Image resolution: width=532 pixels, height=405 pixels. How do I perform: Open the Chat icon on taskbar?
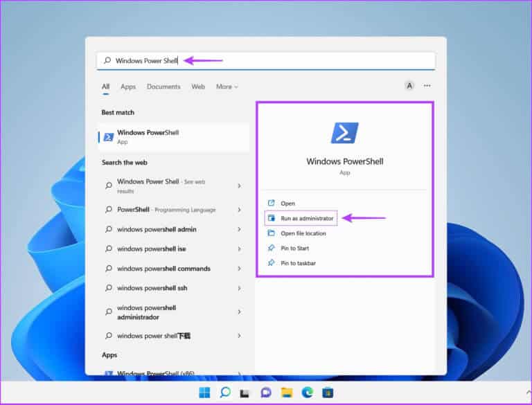coord(266,393)
